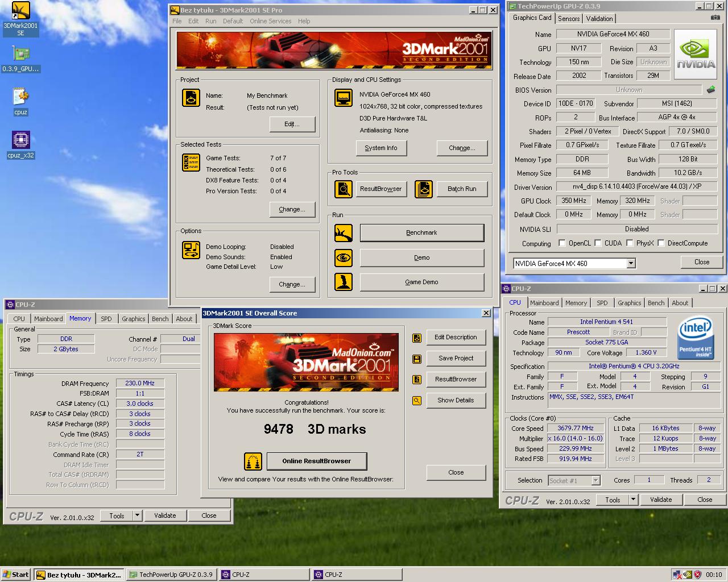Click the Batch Run button
The width and height of the screenshot is (728, 582).
click(x=462, y=189)
